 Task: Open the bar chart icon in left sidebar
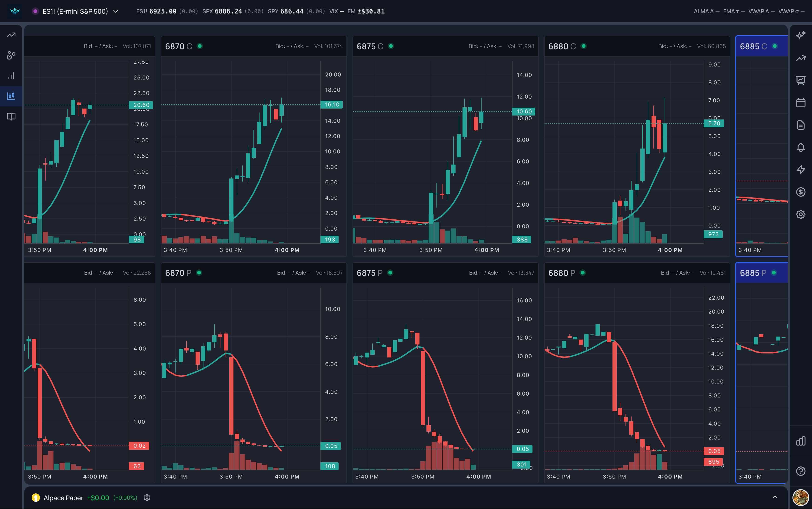[x=11, y=76]
